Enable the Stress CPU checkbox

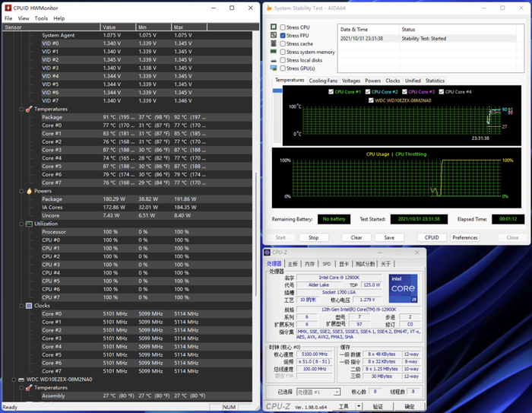pyautogui.click(x=283, y=27)
